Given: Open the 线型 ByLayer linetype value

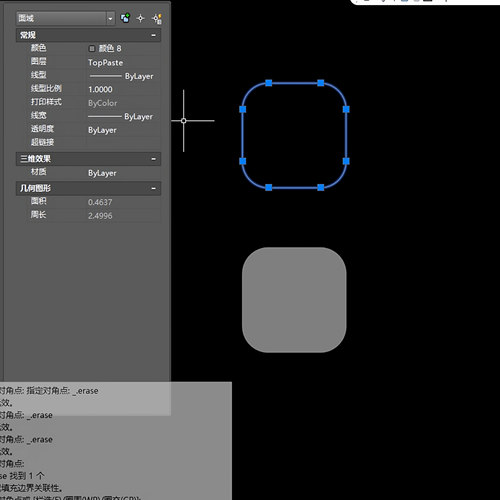Looking at the screenshot, I should coord(121,76).
